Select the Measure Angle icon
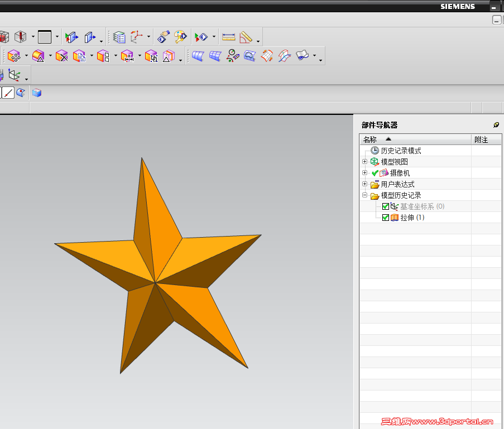504x429 pixels. [x=246, y=37]
